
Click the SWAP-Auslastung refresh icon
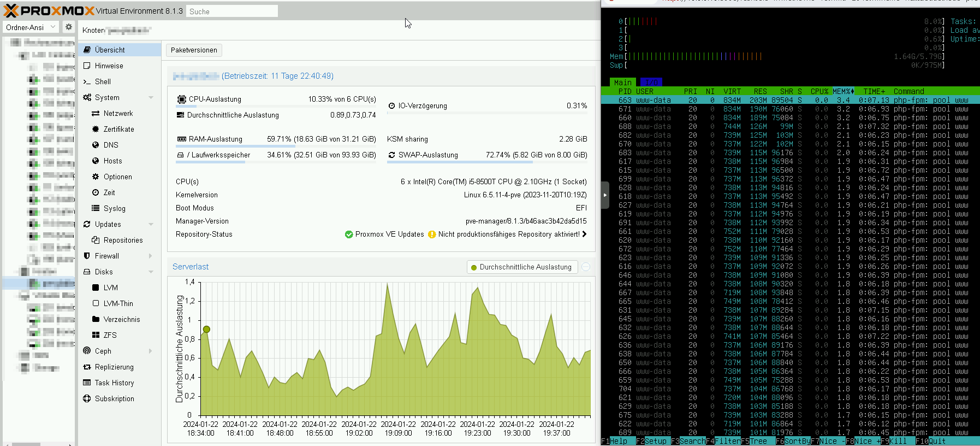pos(391,155)
